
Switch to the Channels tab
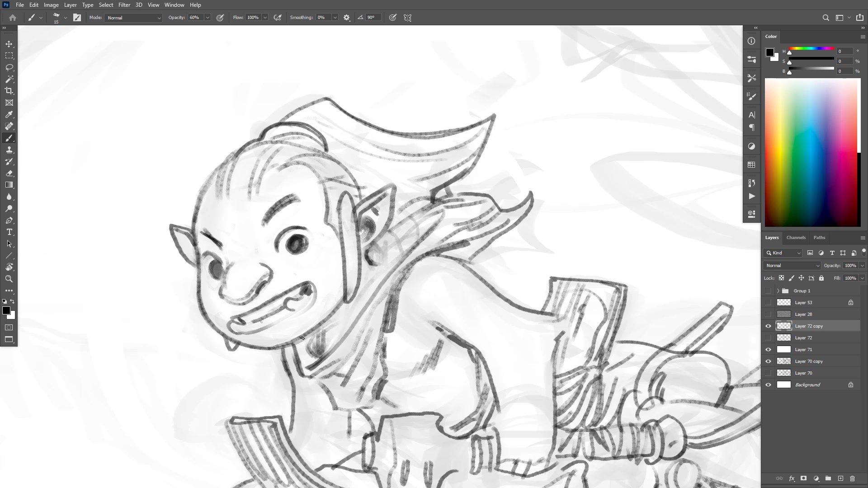pos(796,237)
